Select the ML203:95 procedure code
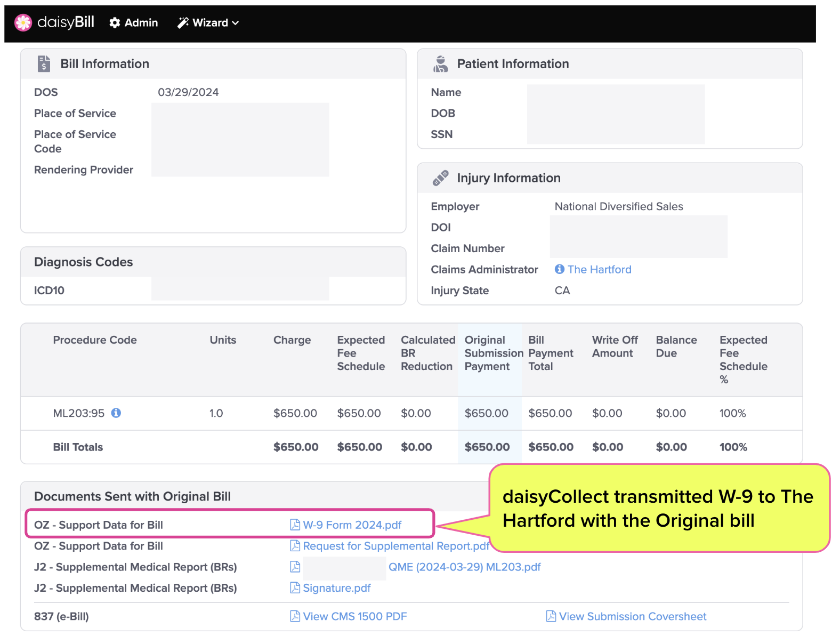Image resolution: width=840 pixels, height=644 pixels. [x=79, y=413]
